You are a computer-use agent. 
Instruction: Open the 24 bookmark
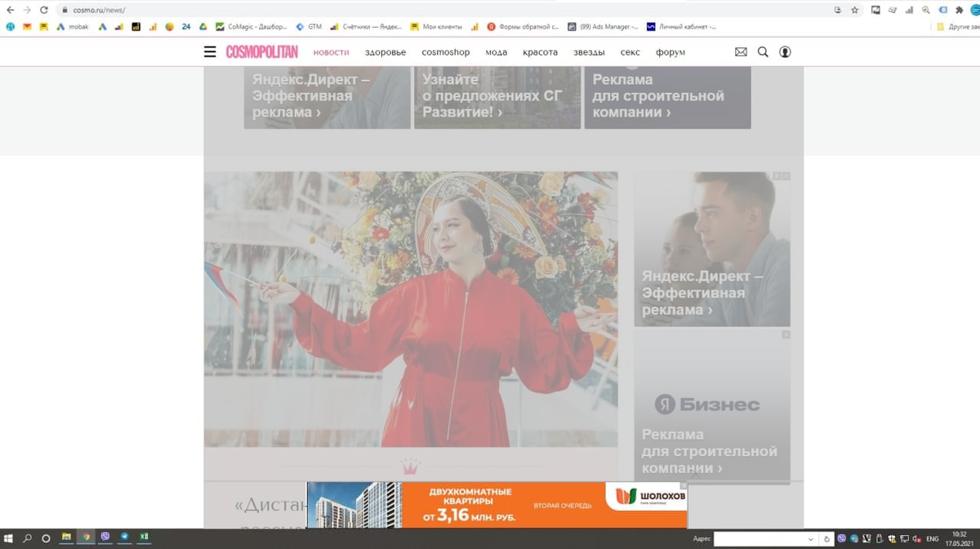click(186, 27)
